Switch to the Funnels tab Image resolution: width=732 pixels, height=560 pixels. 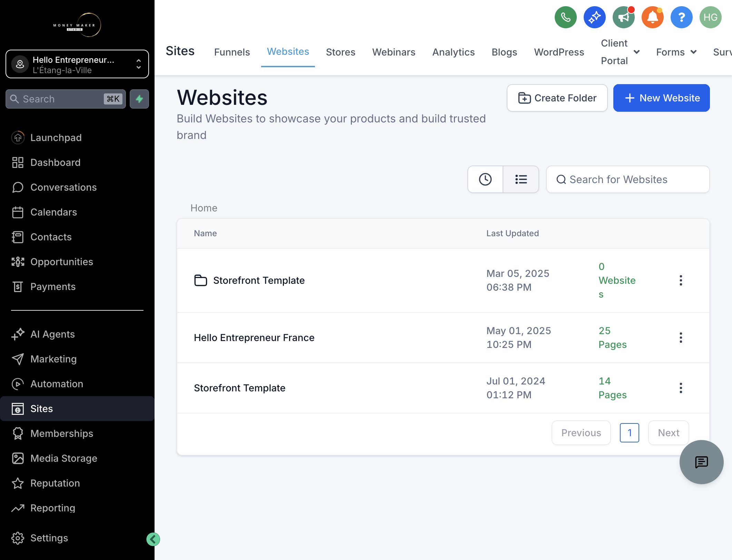click(232, 52)
